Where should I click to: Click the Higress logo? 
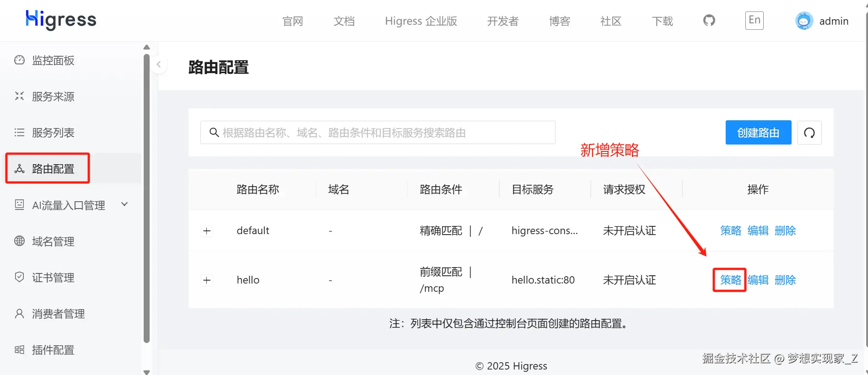point(61,20)
